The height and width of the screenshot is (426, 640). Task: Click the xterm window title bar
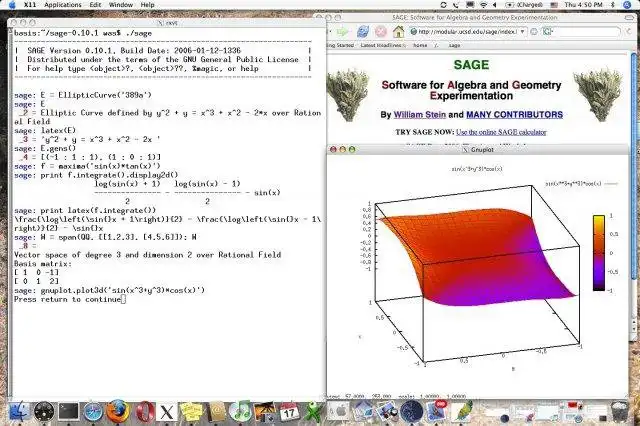(x=167, y=22)
